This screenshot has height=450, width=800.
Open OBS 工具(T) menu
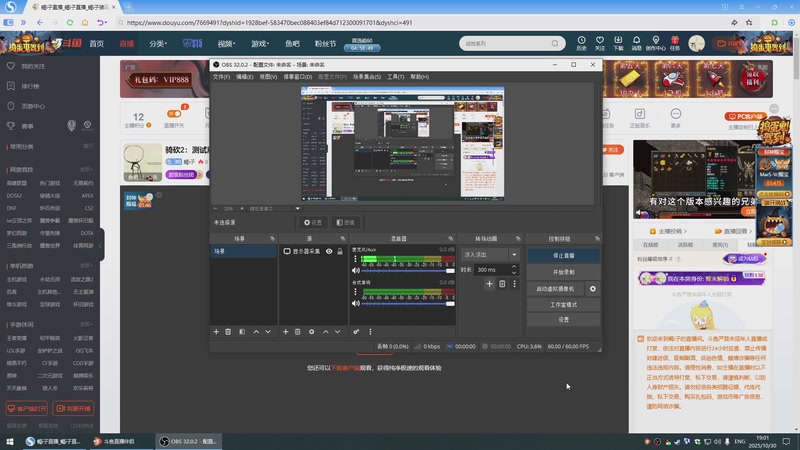(395, 77)
